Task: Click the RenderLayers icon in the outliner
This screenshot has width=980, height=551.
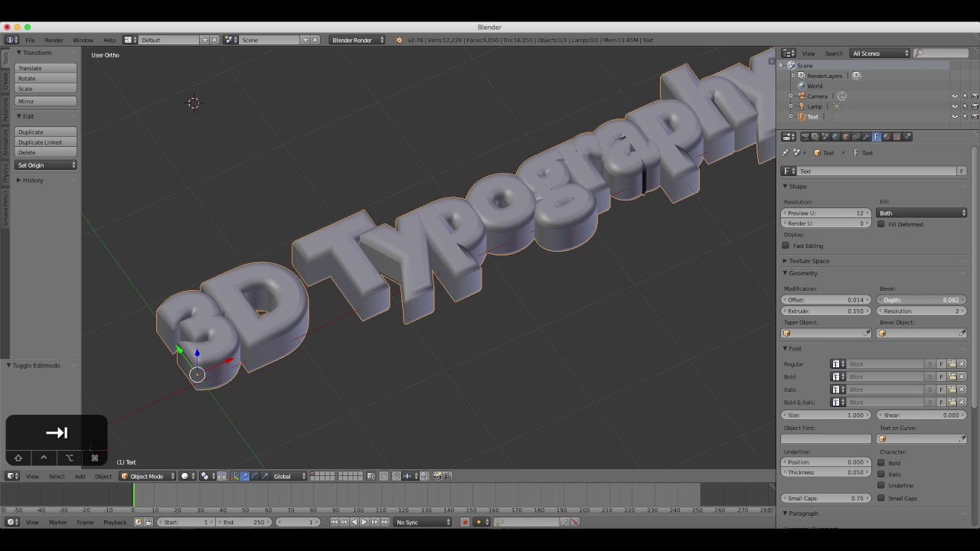Action: [x=802, y=76]
